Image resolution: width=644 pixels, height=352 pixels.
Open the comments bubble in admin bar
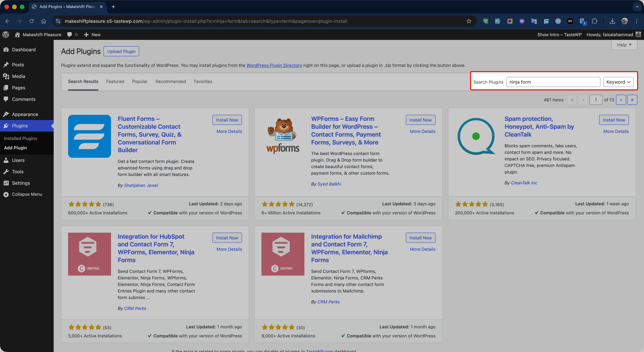[69, 35]
